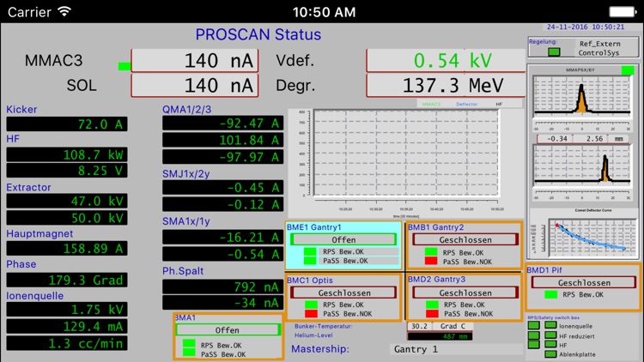Click QMA -97.97 A value

click(222, 157)
